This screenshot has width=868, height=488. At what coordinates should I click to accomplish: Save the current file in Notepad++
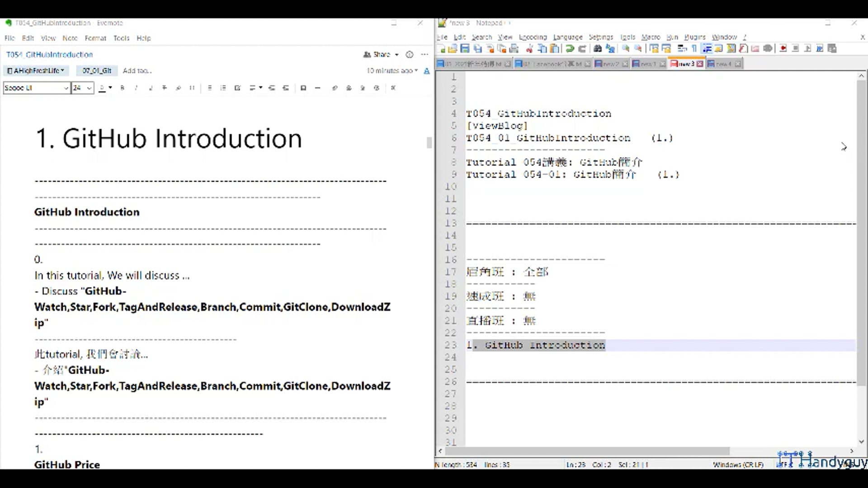(465, 48)
